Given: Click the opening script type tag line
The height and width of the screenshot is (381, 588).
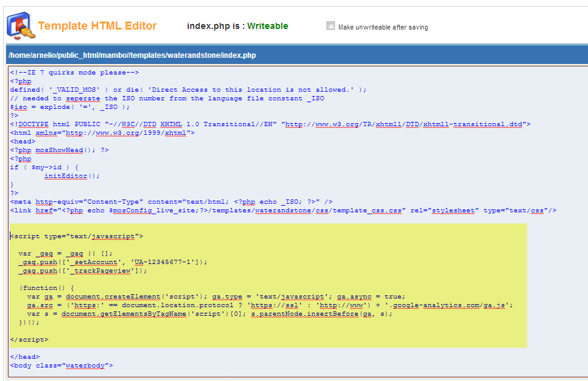Looking at the screenshot, I should [77, 236].
